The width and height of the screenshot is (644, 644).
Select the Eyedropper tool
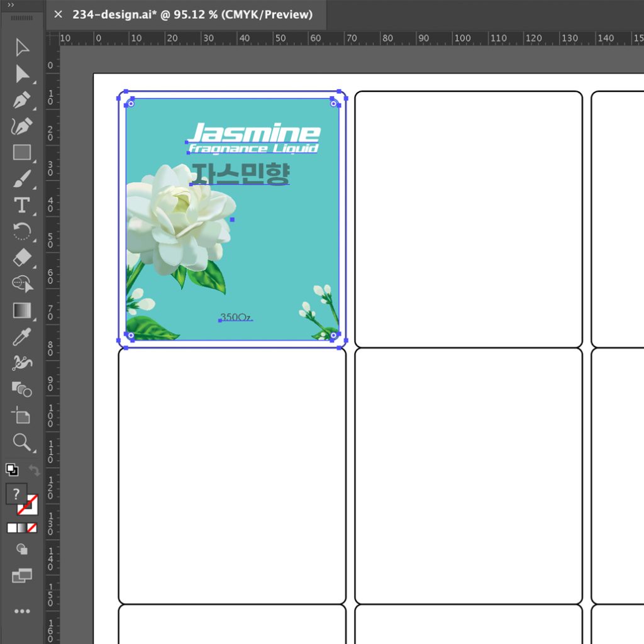(22, 337)
